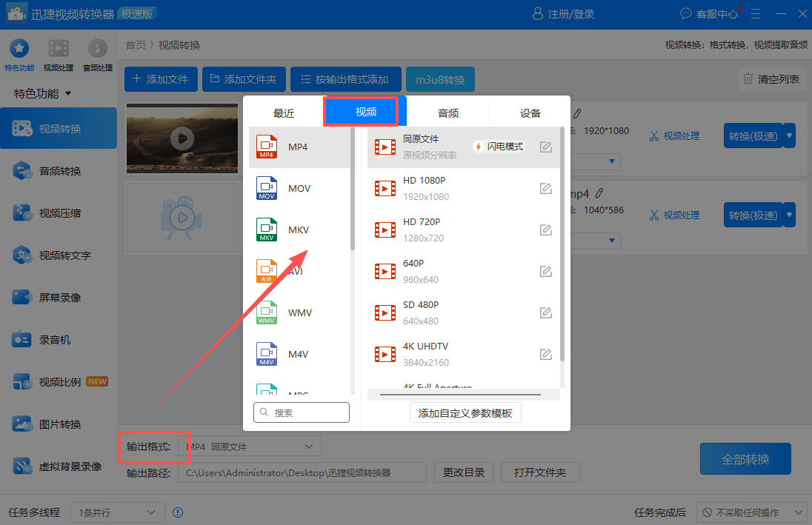This screenshot has width=812, height=525.
Task: Select the 最近 tab
Action: pos(283,112)
